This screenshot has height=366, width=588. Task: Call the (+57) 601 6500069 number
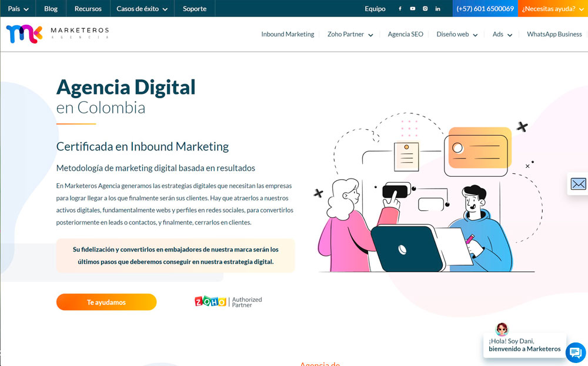click(x=485, y=9)
